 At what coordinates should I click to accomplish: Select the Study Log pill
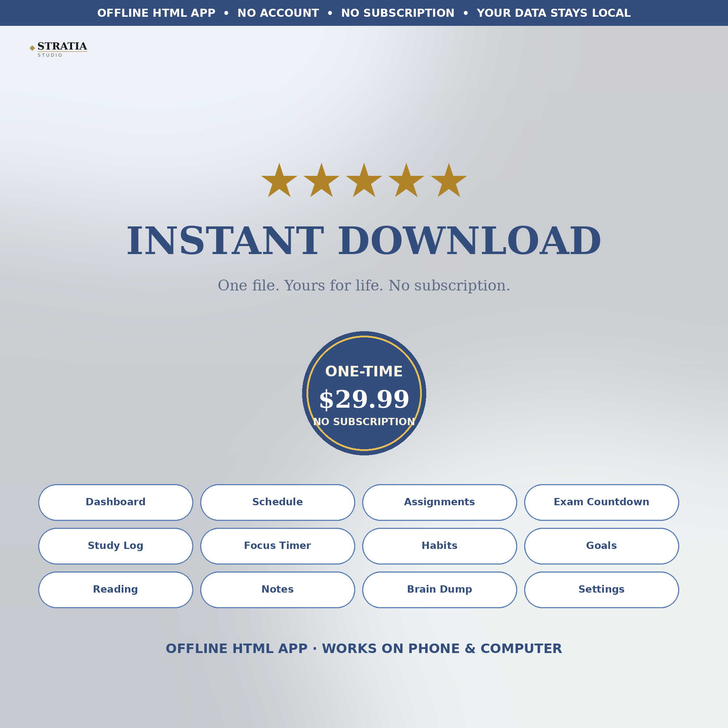click(x=116, y=546)
